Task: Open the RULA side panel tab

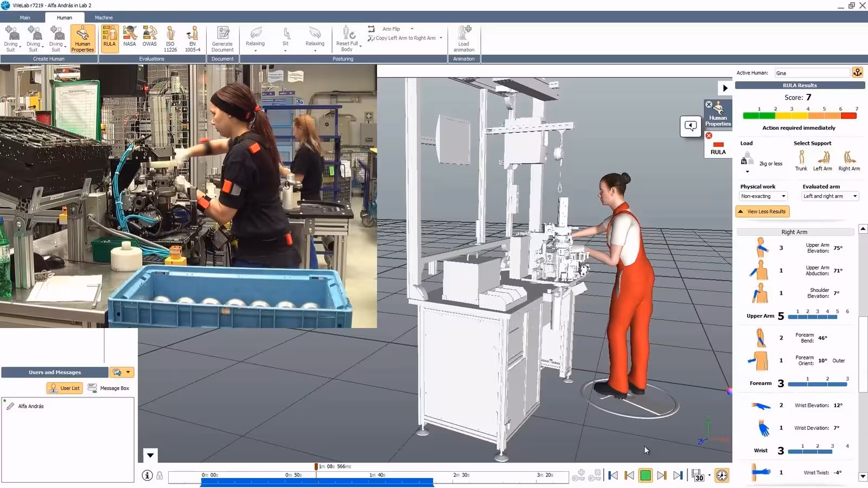Action: [718, 145]
